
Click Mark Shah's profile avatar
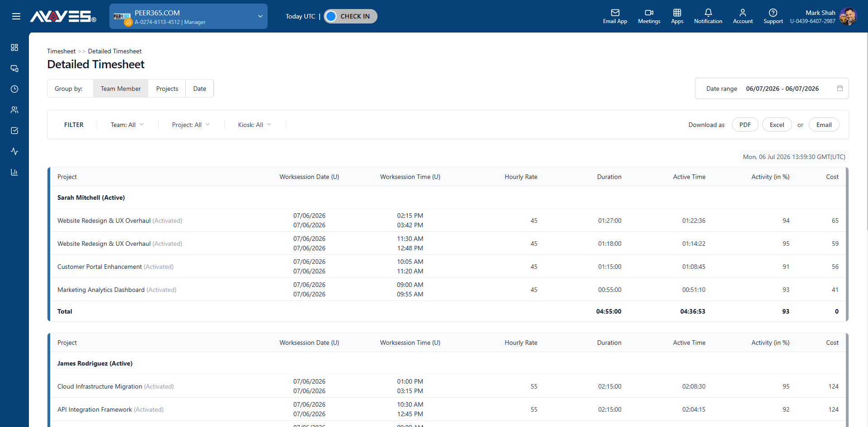point(848,16)
